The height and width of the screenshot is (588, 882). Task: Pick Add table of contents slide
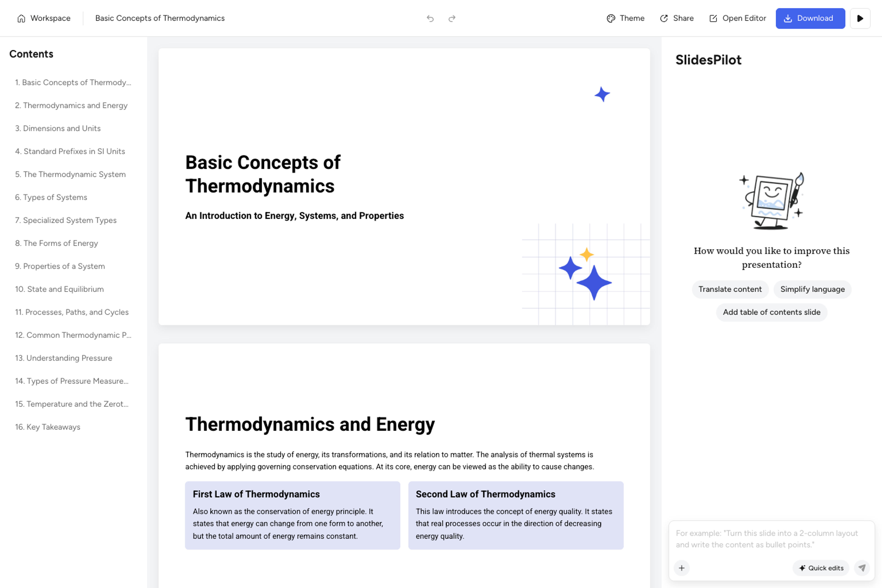click(771, 312)
